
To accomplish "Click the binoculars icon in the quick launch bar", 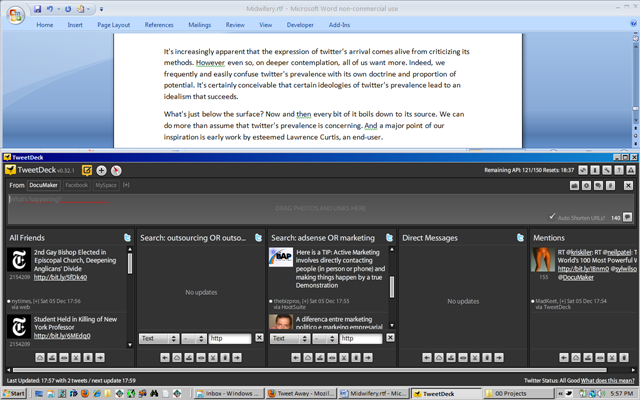I will point(154,393).
